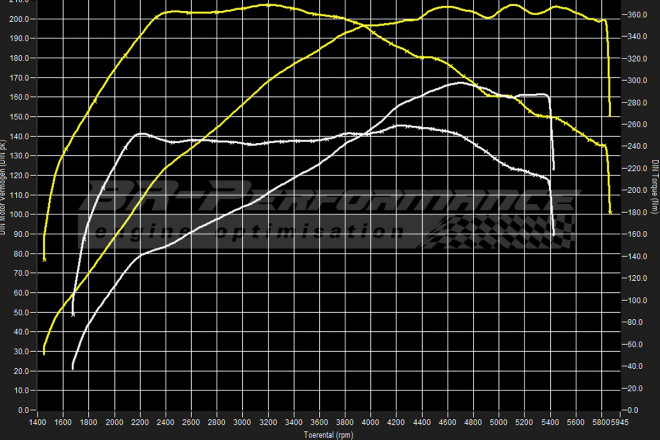This screenshot has height=440, width=660.
Task: Click the 360.0 value on torque axis
Action: pyautogui.click(x=636, y=15)
